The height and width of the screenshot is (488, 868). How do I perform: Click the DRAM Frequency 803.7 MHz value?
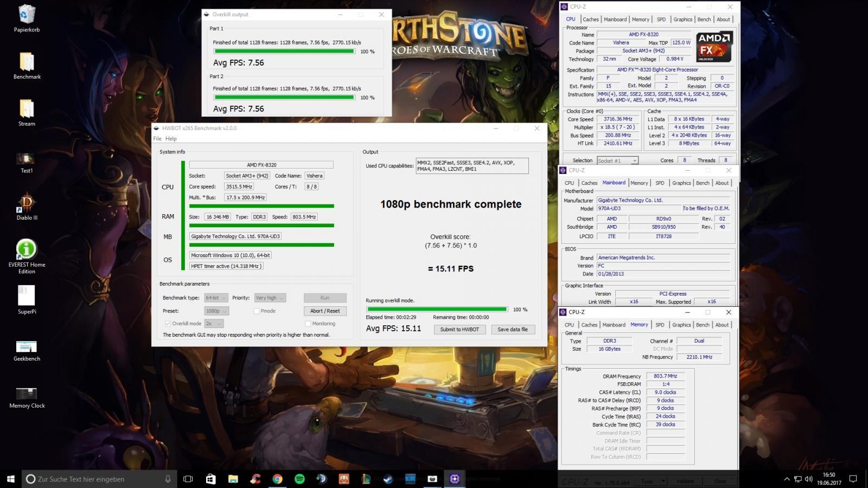(665, 376)
